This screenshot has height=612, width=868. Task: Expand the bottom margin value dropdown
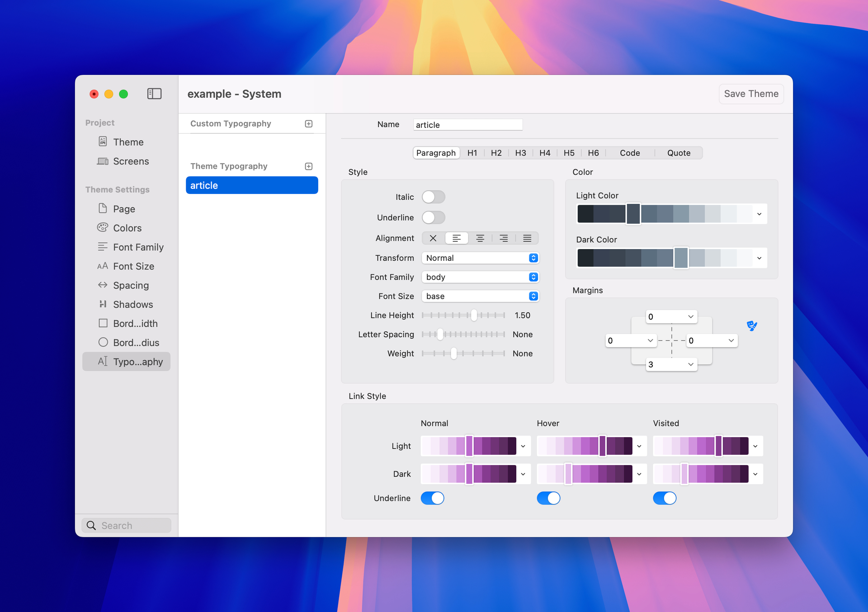690,364
